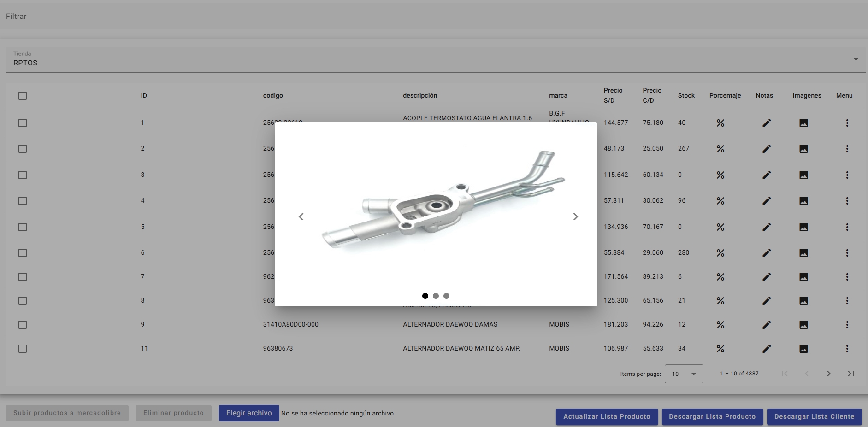Toggle the select-all header checkbox
Image resolution: width=868 pixels, height=427 pixels.
pos(23,96)
